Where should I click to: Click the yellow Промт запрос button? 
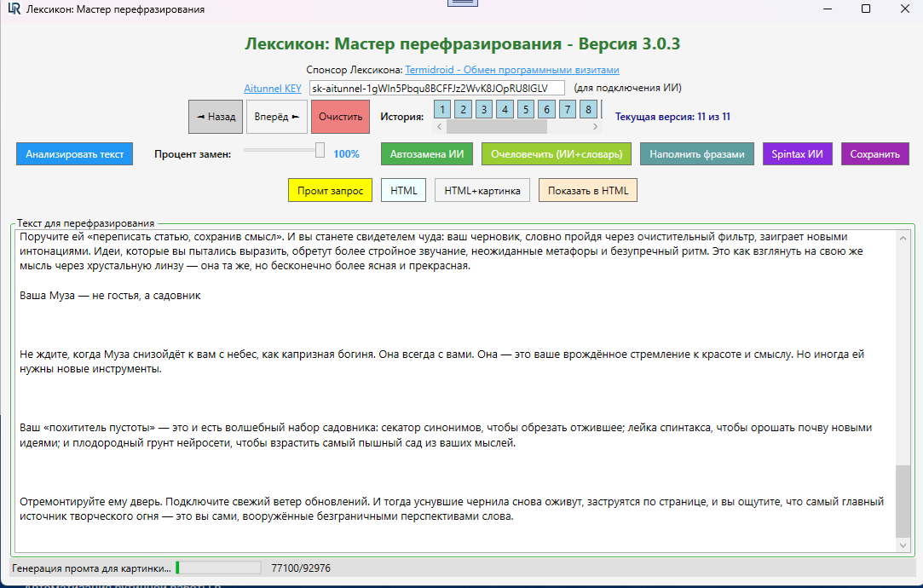coord(330,190)
